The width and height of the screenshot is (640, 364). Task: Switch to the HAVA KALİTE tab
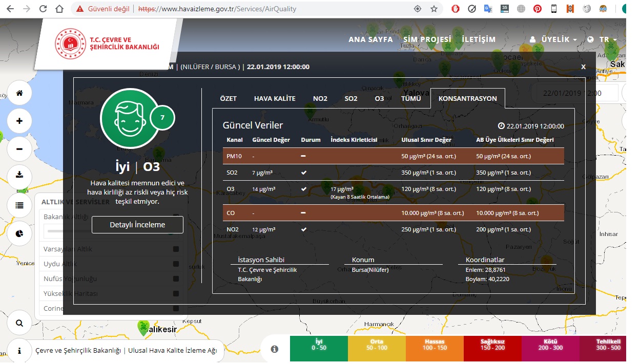coord(275,98)
